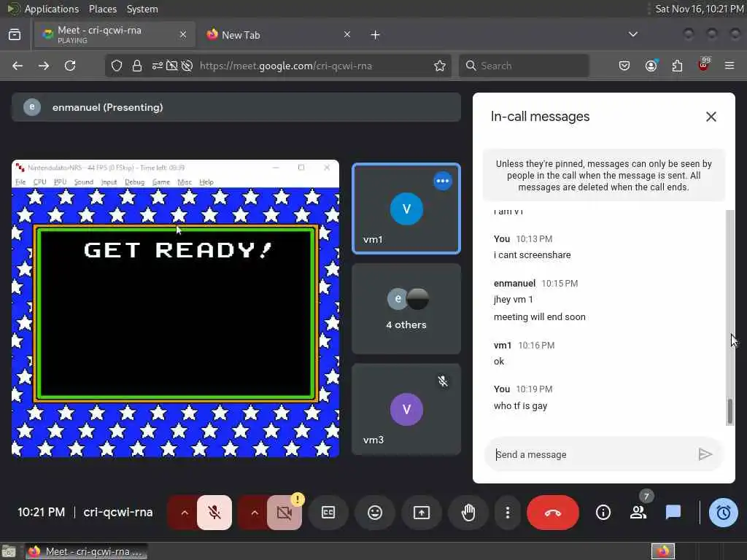Open tracking protection shield icon
The width and height of the screenshot is (747, 560).
116,66
